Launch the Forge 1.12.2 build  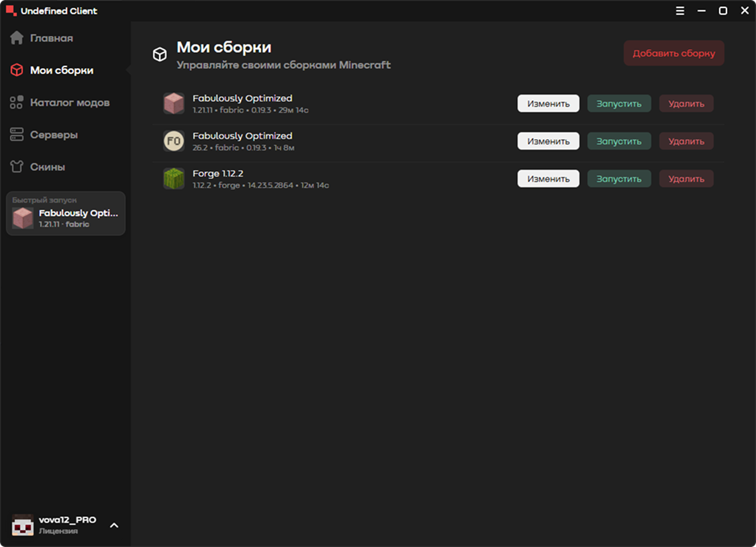point(619,179)
